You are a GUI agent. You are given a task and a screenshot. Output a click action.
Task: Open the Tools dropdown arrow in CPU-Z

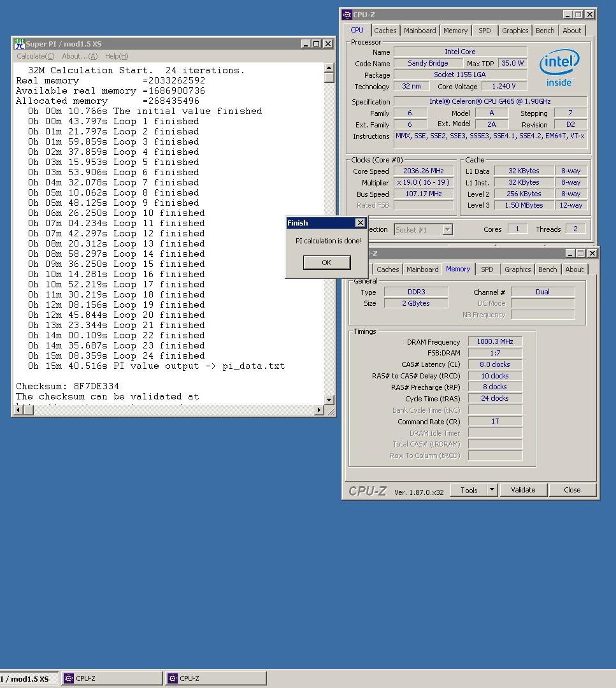[x=492, y=490]
